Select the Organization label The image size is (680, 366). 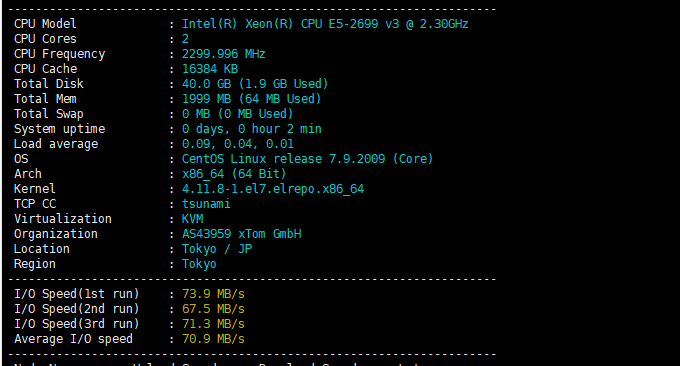coord(56,234)
